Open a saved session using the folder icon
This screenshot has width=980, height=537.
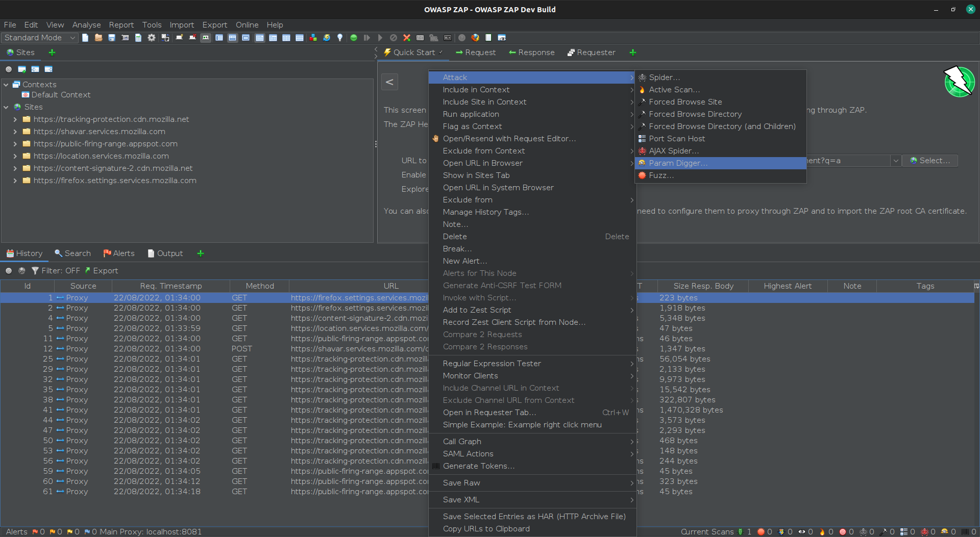pos(98,37)
